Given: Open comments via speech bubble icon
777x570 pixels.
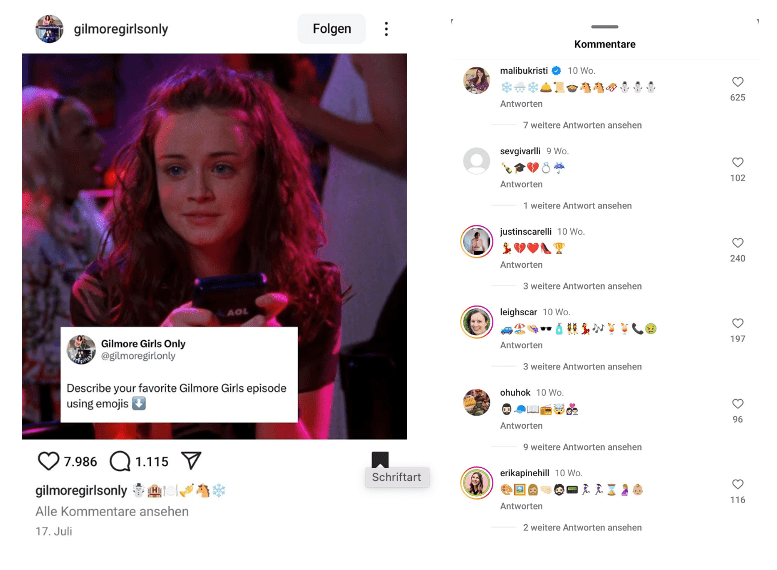Looking at the screenshot, I should point(120,461).
